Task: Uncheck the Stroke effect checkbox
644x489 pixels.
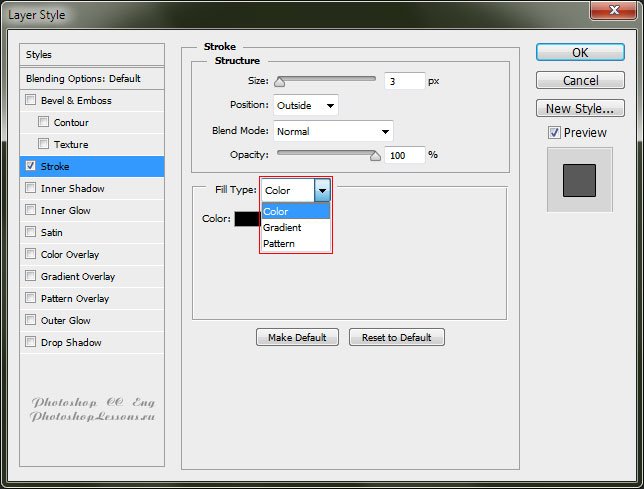Action: coord(31,166)
